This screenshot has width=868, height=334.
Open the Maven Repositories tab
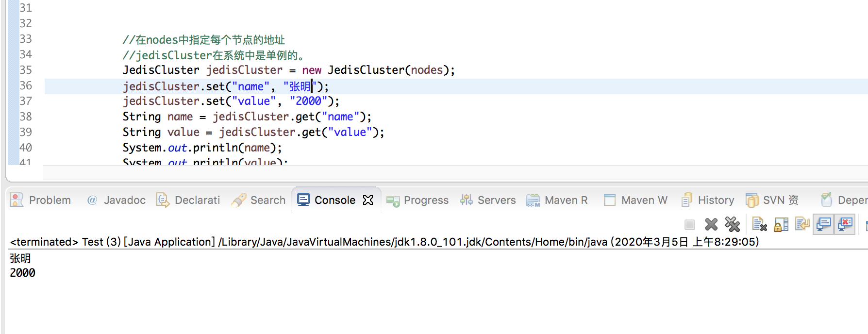pyautogui.click(x=557, y=200)
